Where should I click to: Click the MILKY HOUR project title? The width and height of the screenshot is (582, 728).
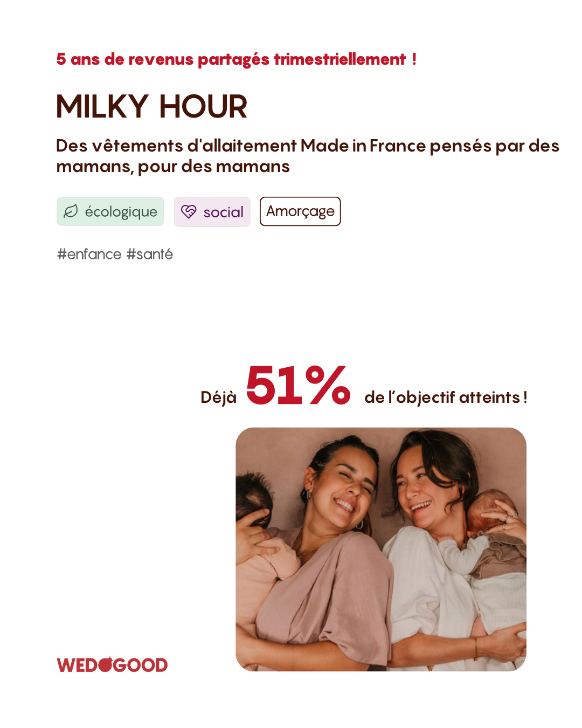[x=151, y=107]
